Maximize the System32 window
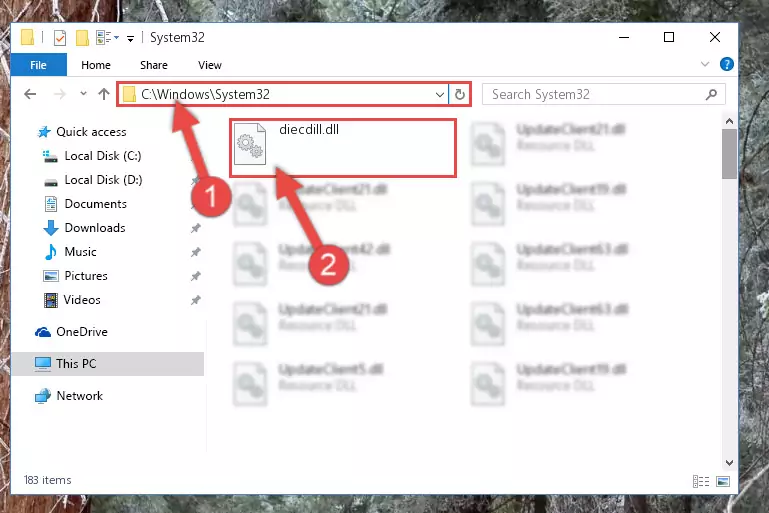This screenshot has height=513, width=769. [669, 37]
